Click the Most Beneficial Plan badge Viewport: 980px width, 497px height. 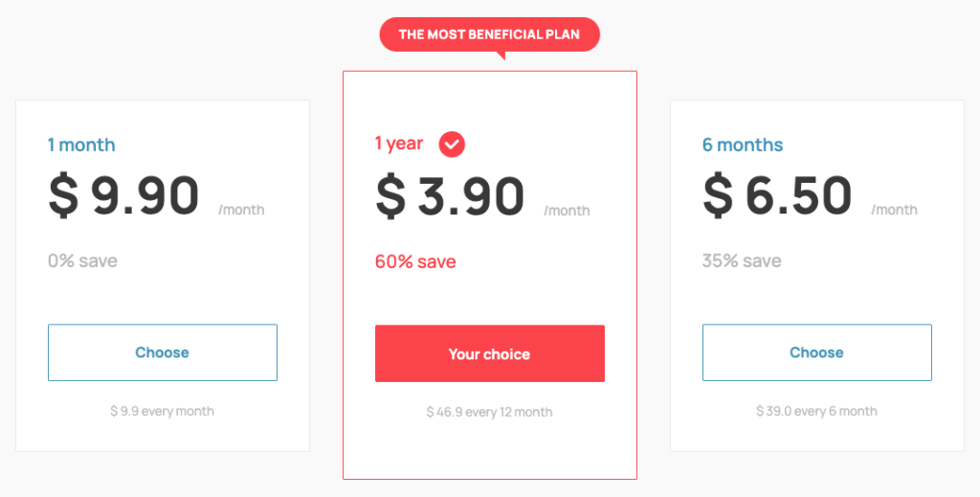point(490,34)
